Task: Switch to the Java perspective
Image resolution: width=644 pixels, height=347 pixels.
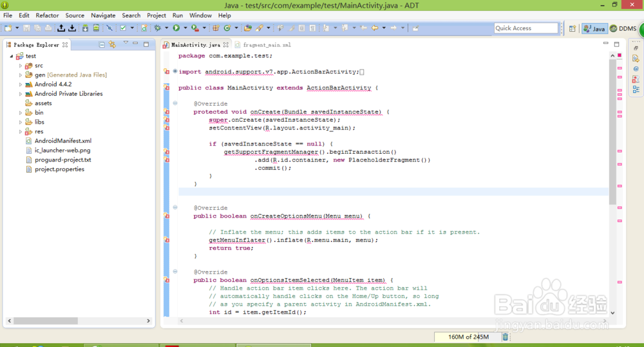Action: 594,28
